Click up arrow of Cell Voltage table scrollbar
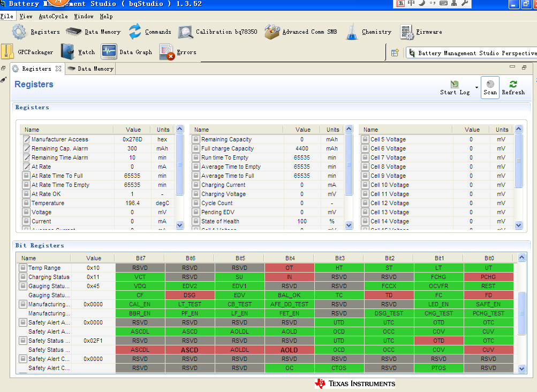Image resolution: width=537 pixels, height=392 pixels. tap(518, 129)
